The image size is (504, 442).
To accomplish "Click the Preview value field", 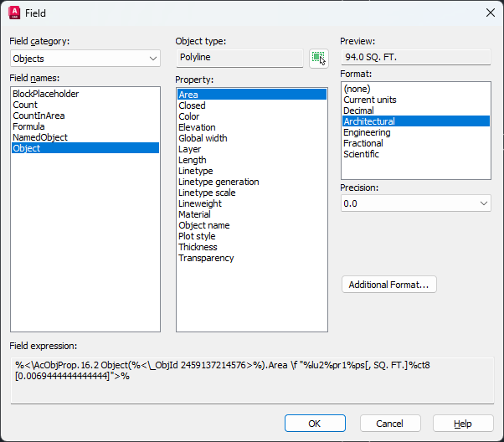I will pyautogui.click(x=415, y=57).
